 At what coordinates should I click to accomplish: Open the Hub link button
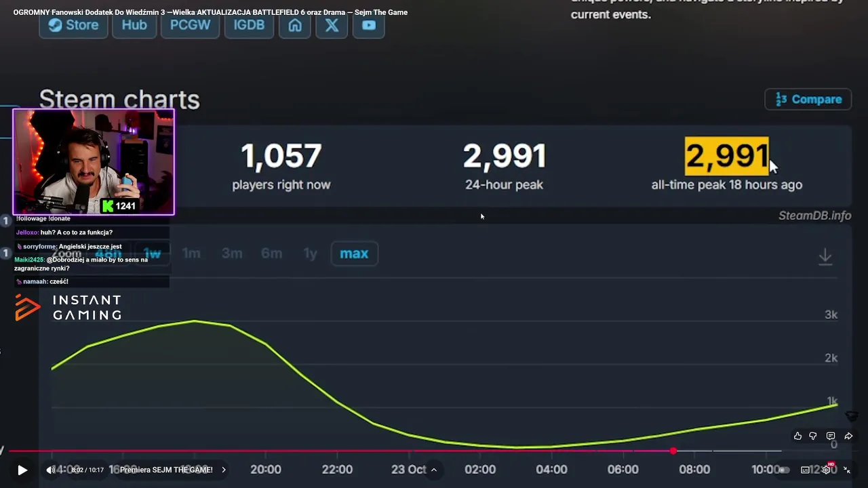(134, 25)
